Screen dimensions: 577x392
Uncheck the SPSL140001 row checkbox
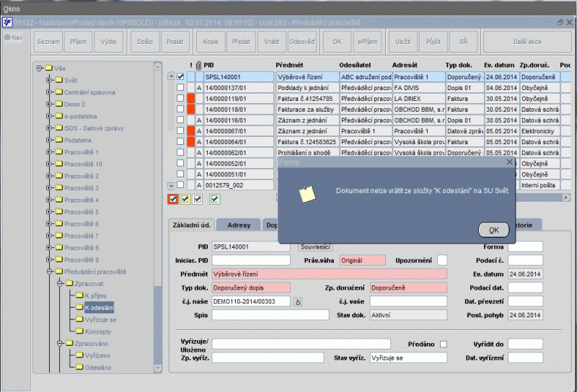coord(180,76)
